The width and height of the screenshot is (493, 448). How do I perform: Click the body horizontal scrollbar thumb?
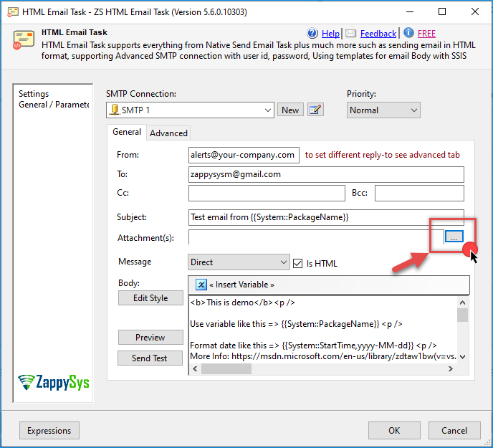[x=226, y=368]
